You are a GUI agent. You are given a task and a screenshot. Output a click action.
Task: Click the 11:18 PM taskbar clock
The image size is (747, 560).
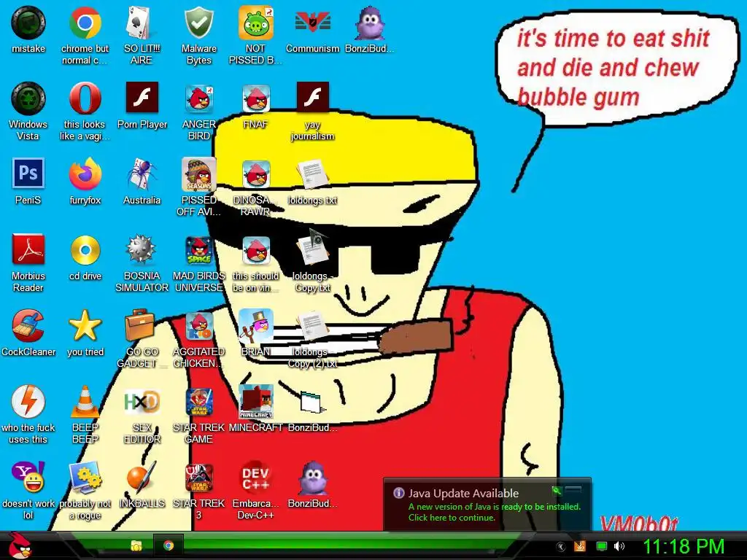[x=684, y=546]
